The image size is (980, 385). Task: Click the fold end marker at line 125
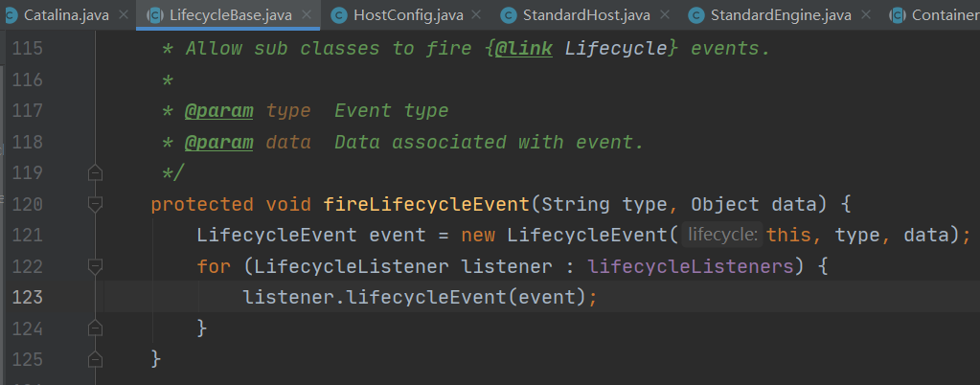coord(94,359)
